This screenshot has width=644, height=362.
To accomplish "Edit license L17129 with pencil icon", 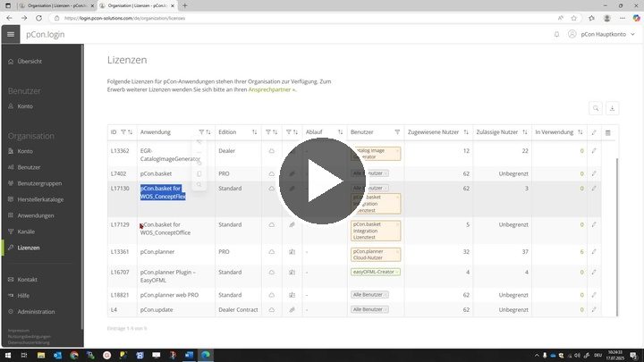I will point(594,224).
